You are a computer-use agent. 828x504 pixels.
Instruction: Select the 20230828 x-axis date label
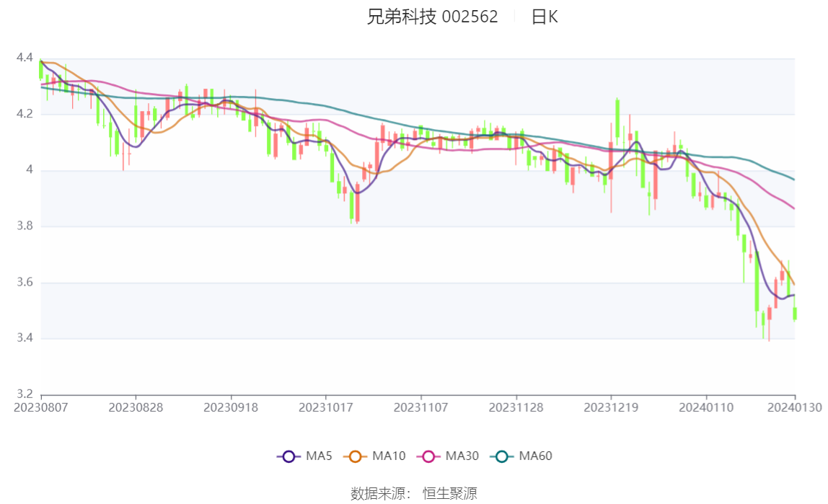(x=136, y=408)
